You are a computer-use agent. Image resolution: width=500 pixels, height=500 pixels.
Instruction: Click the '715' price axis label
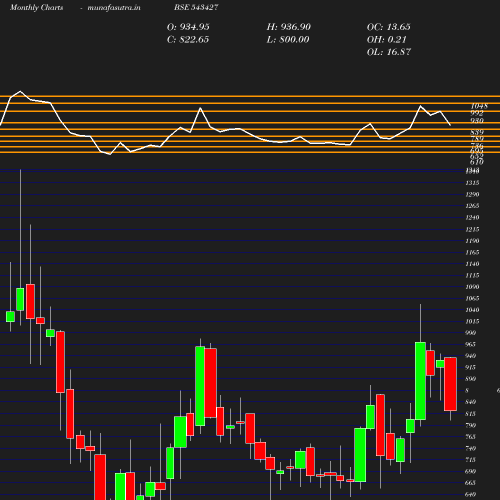pyautogui.click(x=471, y=460)
